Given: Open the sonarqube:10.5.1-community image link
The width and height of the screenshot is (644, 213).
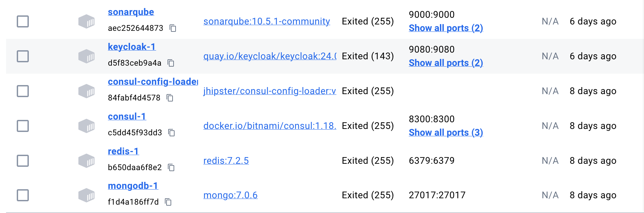Looking at the screenshot, I should tap(266, 21).
